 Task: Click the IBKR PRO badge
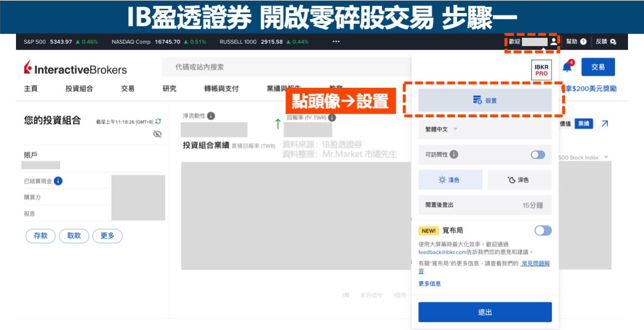coord(541,69)
